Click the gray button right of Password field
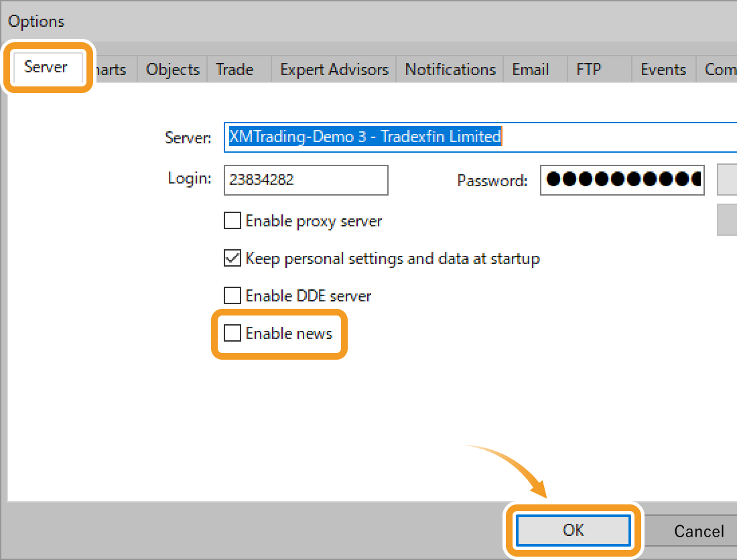 (727, 180)
